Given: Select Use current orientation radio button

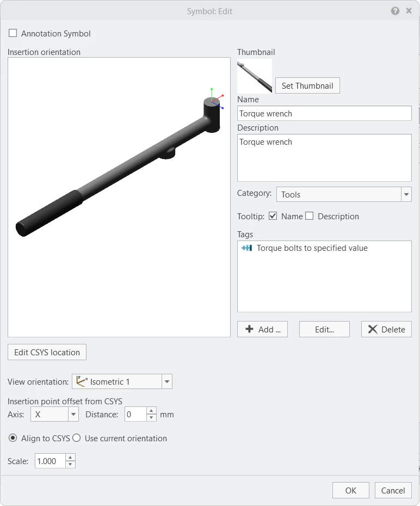Looking at the screenshot, I should pos(77,438).
